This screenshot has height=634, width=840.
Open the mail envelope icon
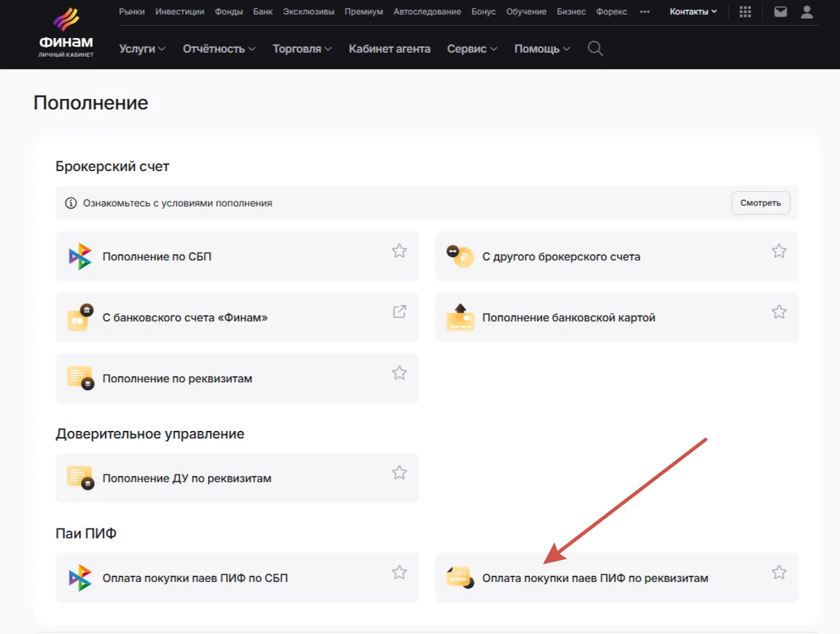[x=780, y=12]
